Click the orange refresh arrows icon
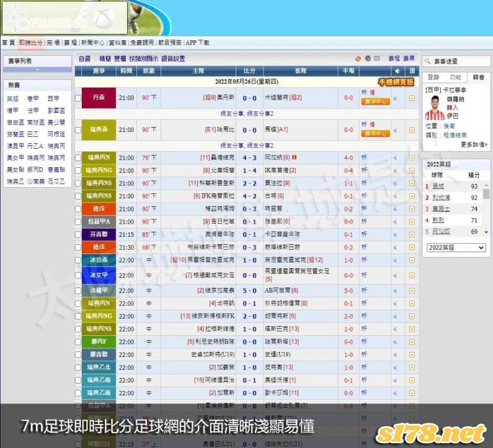This screenshot has height=448, width=493. pos(358,59)
